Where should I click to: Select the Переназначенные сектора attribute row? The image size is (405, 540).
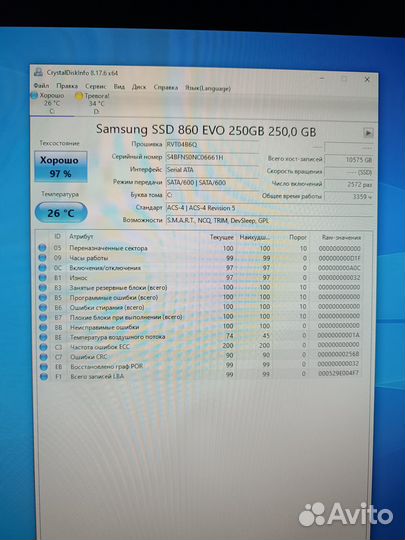point(200,248)
